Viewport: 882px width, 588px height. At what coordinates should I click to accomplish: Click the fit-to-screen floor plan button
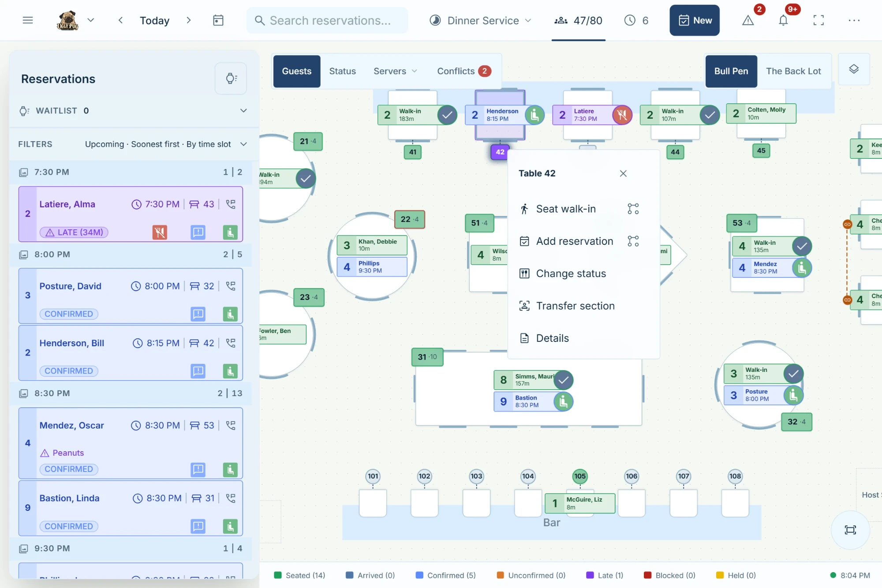pyautogui.click(x=850, y=530)
